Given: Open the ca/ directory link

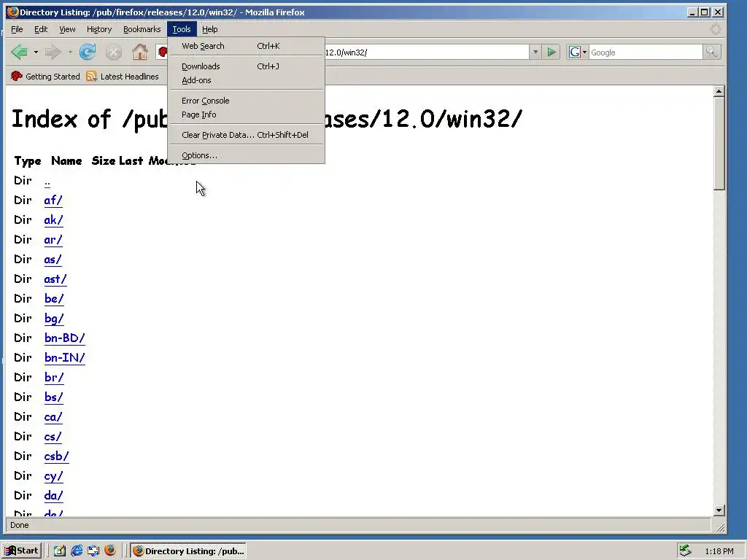Looking at the screenshot, I should pos(53,417).
